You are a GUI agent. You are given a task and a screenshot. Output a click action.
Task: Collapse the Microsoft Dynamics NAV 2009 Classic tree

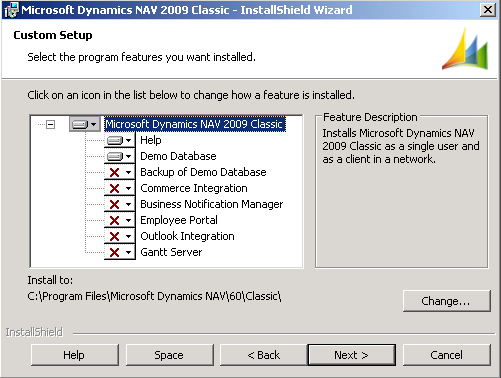click(50, 125)
